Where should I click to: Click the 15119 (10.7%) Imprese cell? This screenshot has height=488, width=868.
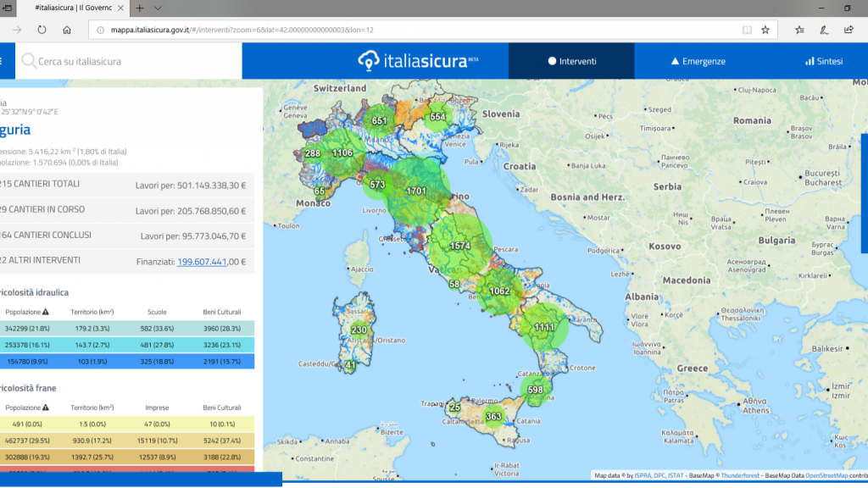click(157, 441)
